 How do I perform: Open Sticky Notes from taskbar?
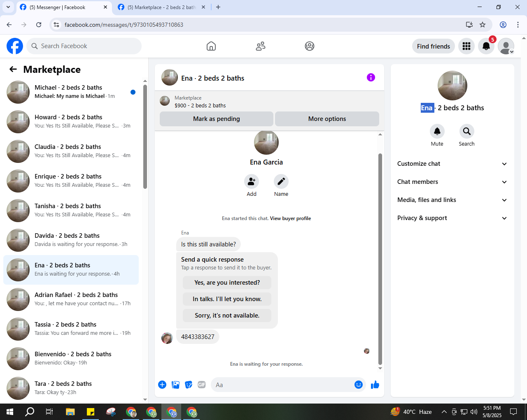point(91,412)
